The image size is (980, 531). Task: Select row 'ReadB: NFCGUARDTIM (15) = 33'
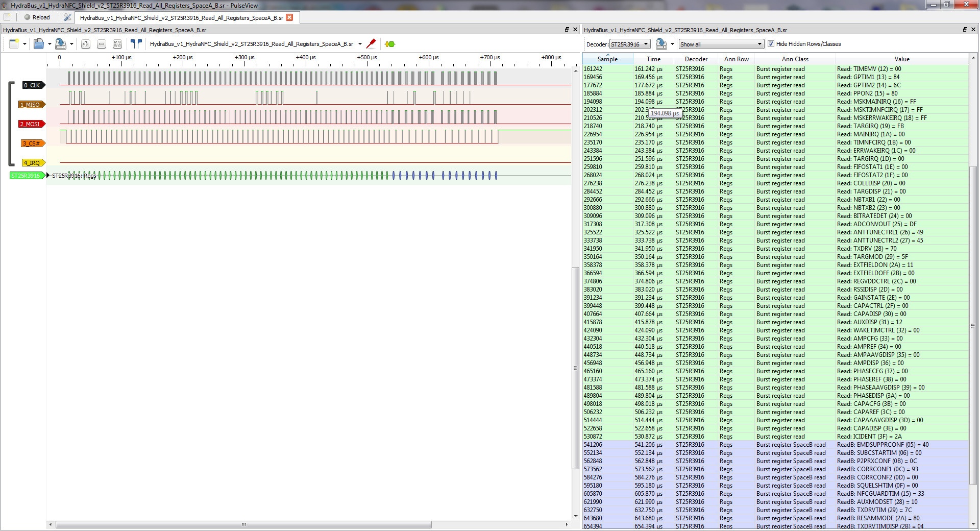775,494
